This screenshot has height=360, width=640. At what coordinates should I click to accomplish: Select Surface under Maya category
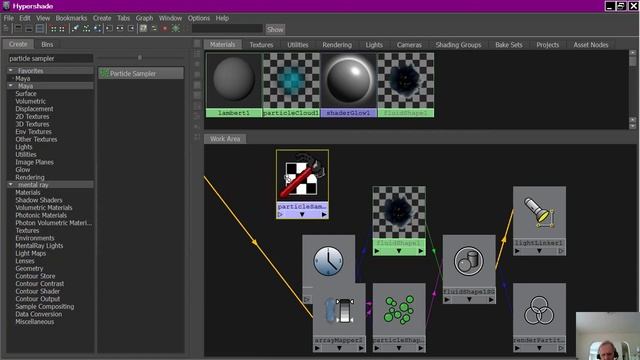[26, 93]
